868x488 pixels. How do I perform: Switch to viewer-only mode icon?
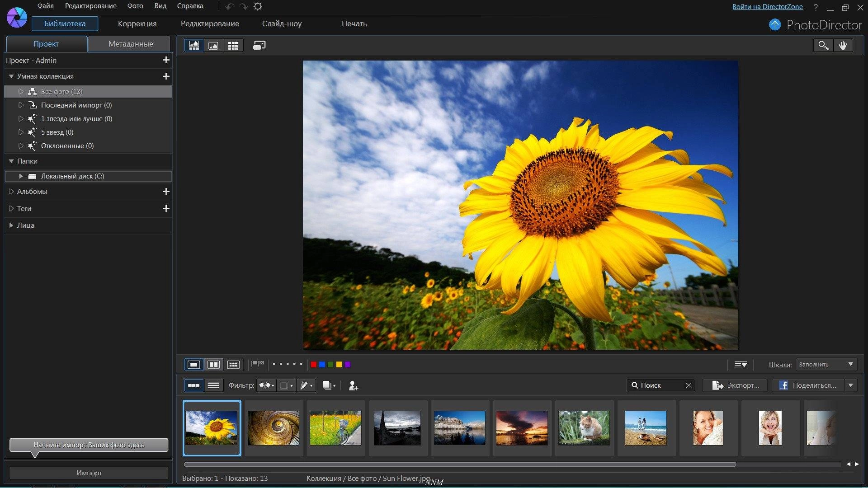(x=213, y=45)
